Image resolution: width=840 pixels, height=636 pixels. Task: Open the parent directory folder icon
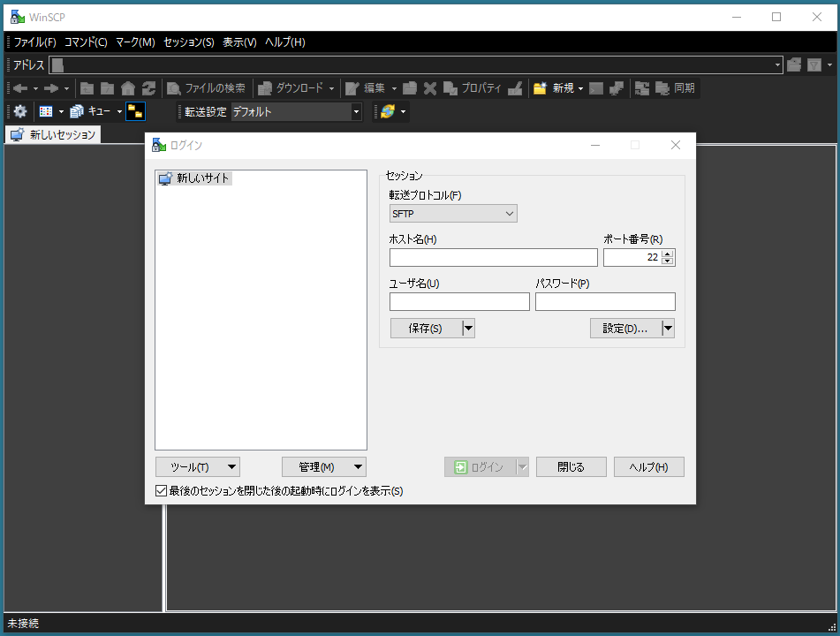(x=87, y=88)
